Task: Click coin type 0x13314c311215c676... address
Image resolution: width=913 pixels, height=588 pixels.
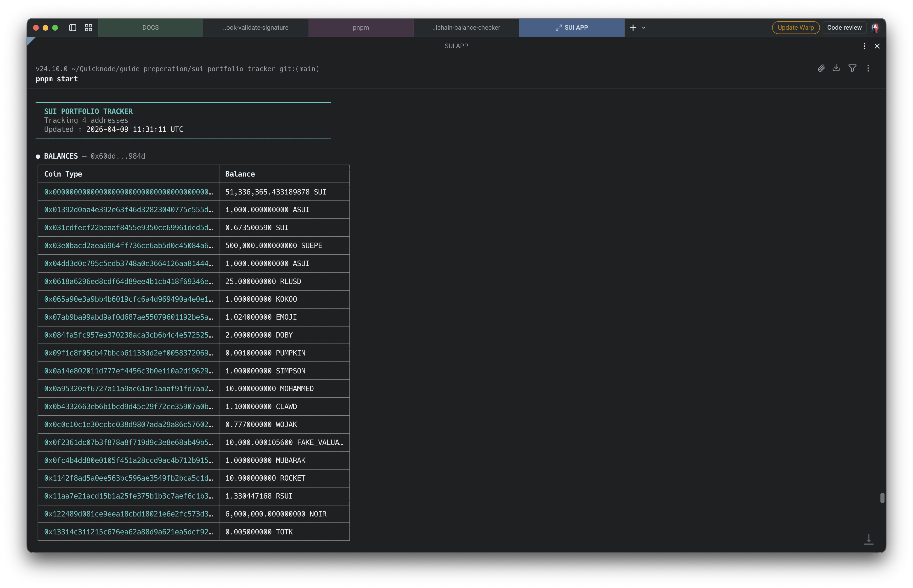Action: point(128,532)
